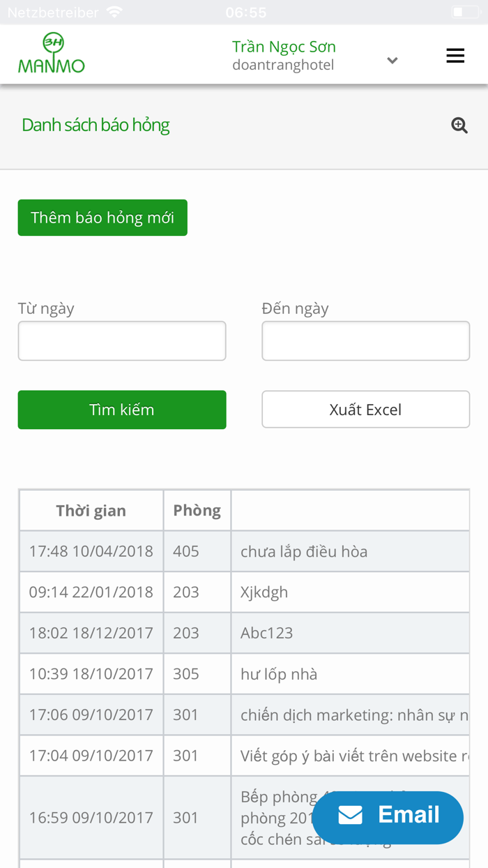
Task: Click the 'Thêm báo hỏng mới' button
Action: coord(102,217)
